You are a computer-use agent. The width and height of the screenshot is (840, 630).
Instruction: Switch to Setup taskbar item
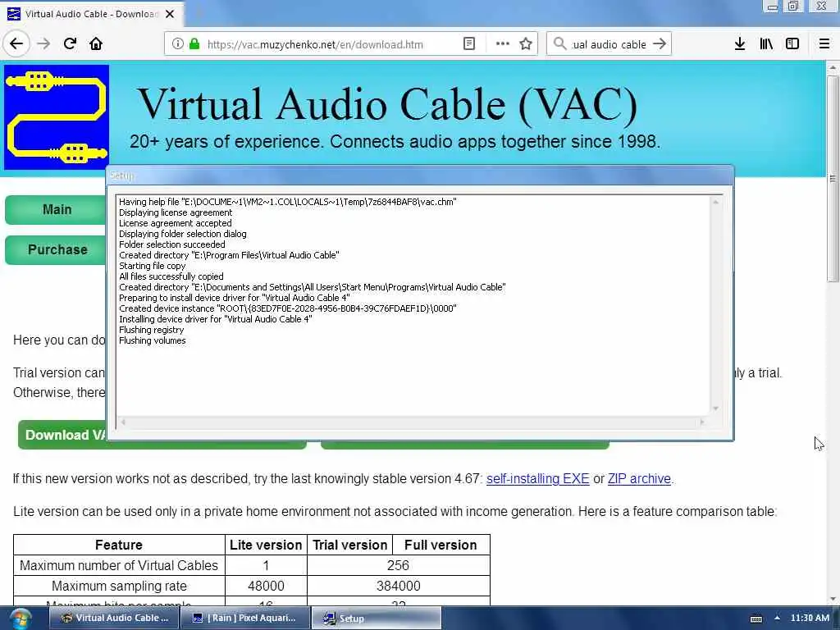tap(377, 619)
